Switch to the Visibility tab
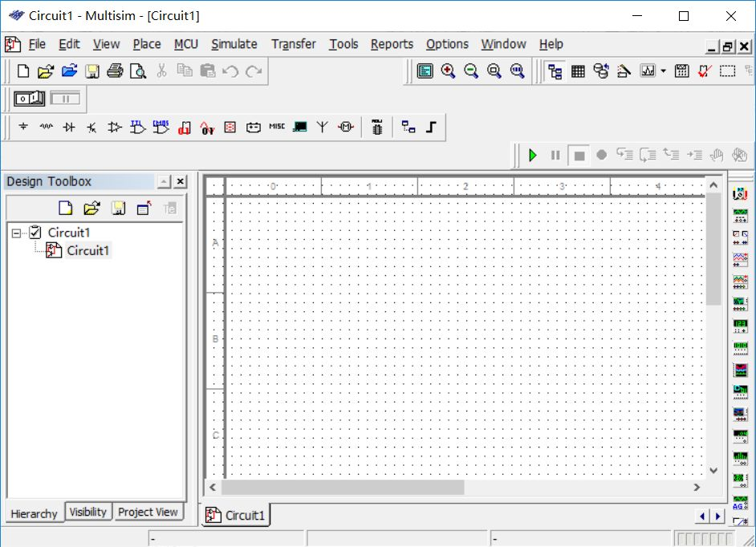 [87, 512]
